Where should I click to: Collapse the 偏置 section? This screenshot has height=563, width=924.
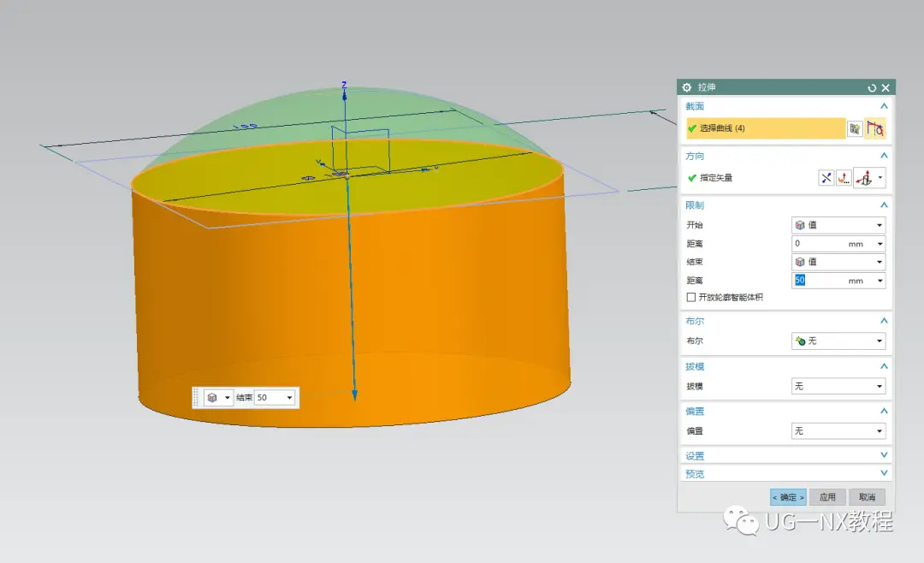coord(884,412)
